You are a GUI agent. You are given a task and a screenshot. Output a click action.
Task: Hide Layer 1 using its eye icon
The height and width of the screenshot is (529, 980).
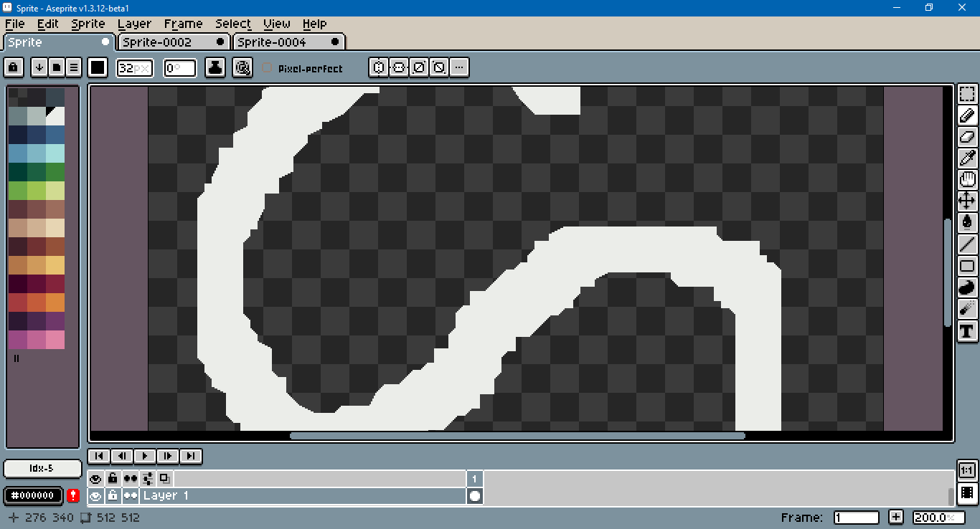pyautogui.click(x=95, y=495)
